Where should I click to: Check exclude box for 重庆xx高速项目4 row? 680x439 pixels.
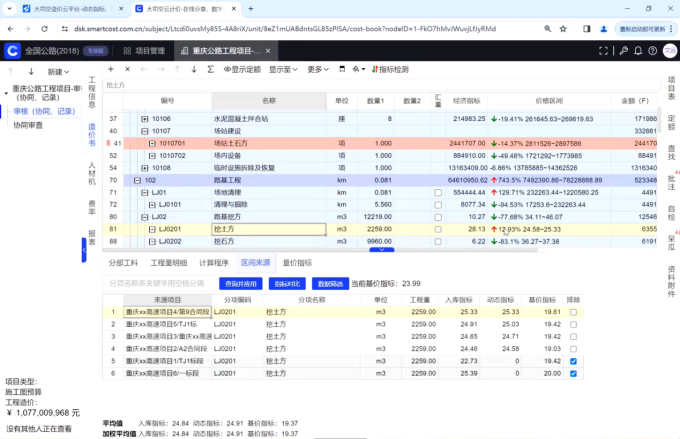(573, 312)
